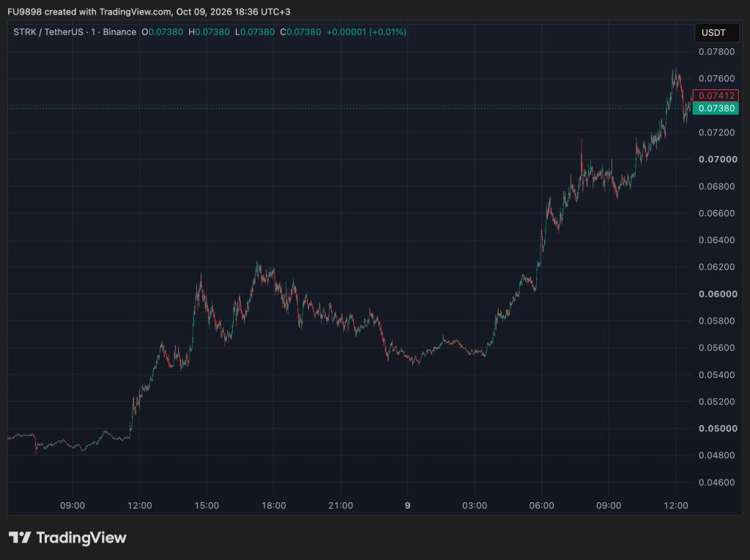
Task: Click the +0.00001 (+0.01%) change value
Action: pos(366,32)
